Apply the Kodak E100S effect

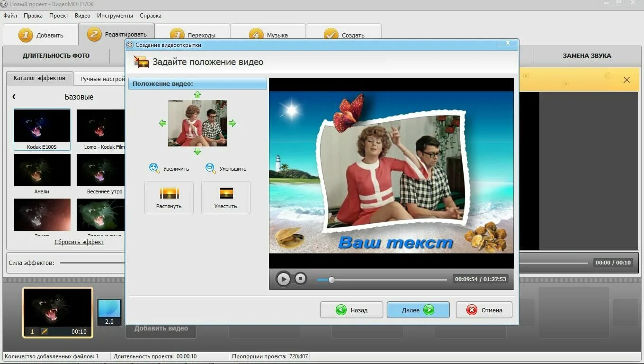pos(42,129)
